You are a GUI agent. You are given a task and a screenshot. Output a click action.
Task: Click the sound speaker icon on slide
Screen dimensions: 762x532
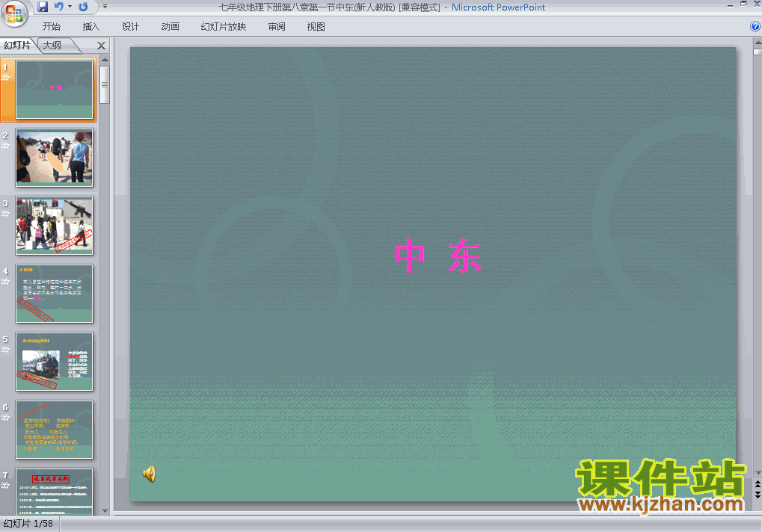coord(150,474)
